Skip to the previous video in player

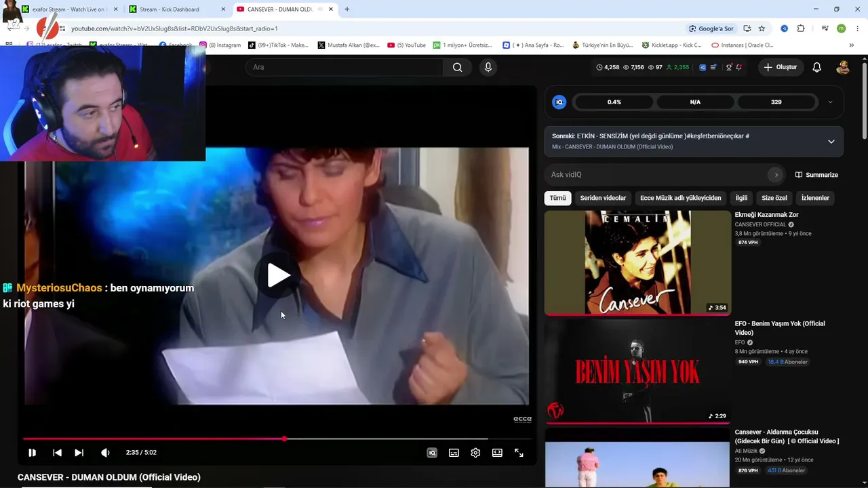[x=58, y=453]
